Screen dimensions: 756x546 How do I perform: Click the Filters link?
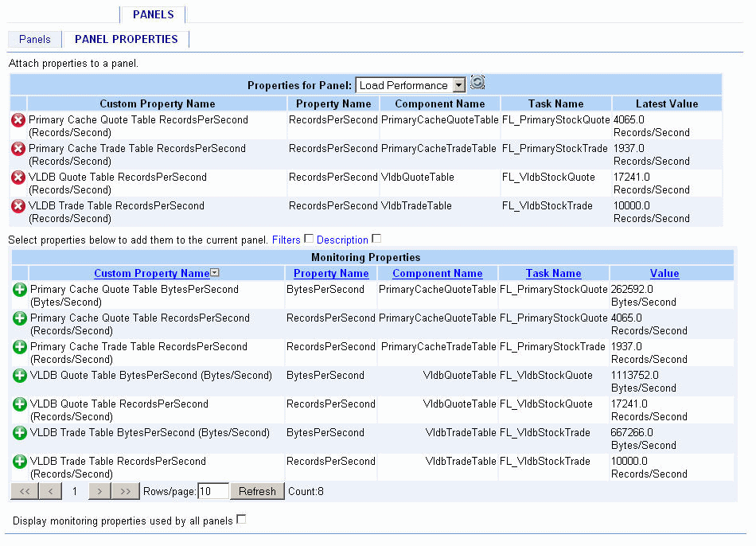pos(286,240)
